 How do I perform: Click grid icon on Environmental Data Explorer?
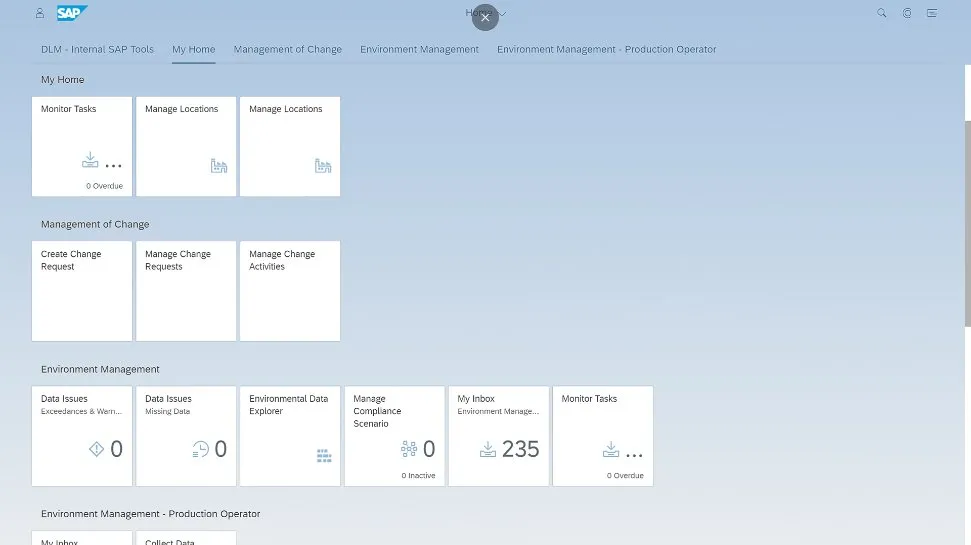coord(324,456)
